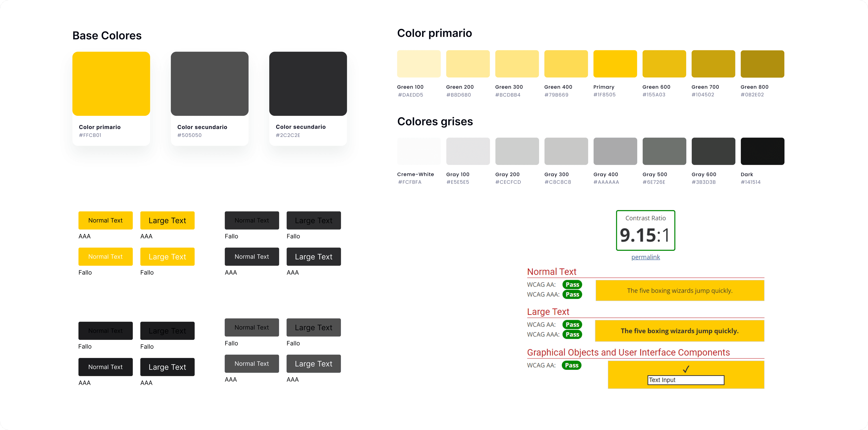Pick the Green 700 swatch

(x=713, y=64)
